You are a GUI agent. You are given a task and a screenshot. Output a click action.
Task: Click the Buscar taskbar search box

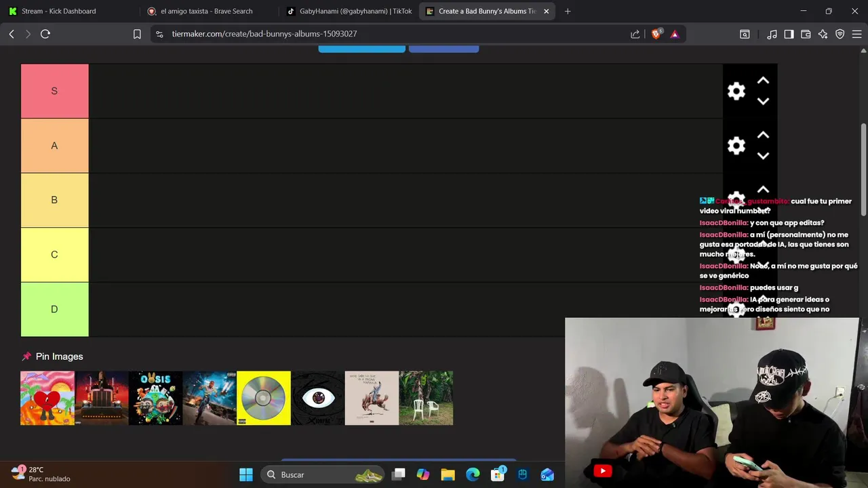[322, 474]
